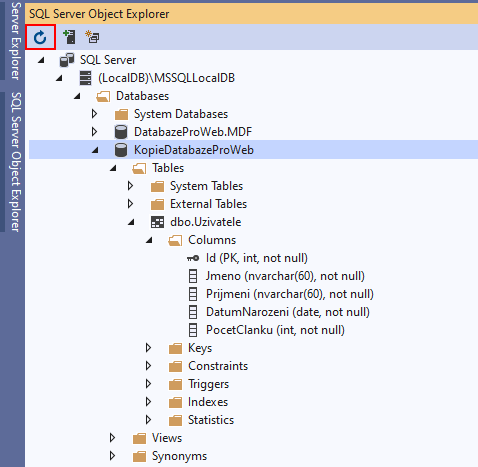Click the Add SQL Server icon
The width and height of the screenshot is (478, 467).
click(x=69, y=37)
